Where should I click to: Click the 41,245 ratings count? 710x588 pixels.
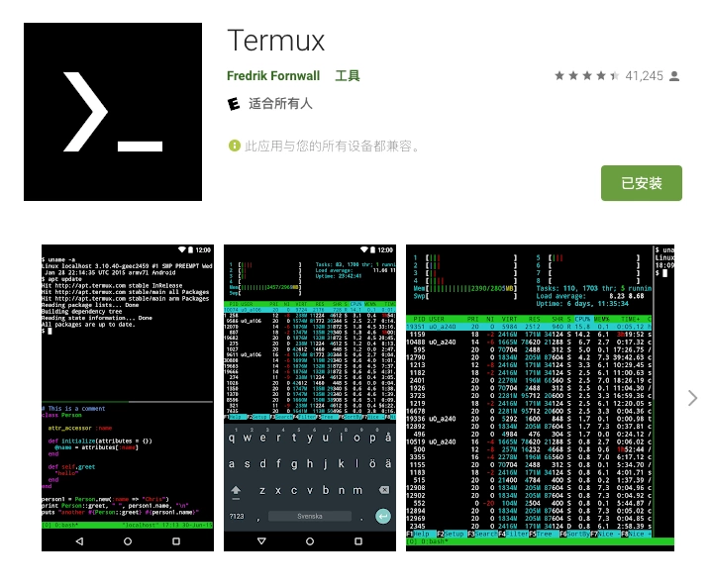[644, 75]
